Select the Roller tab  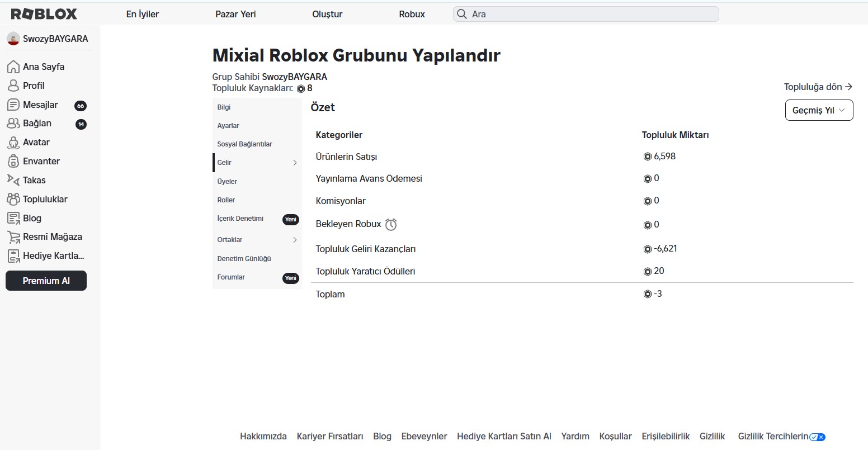click(257, 200)
